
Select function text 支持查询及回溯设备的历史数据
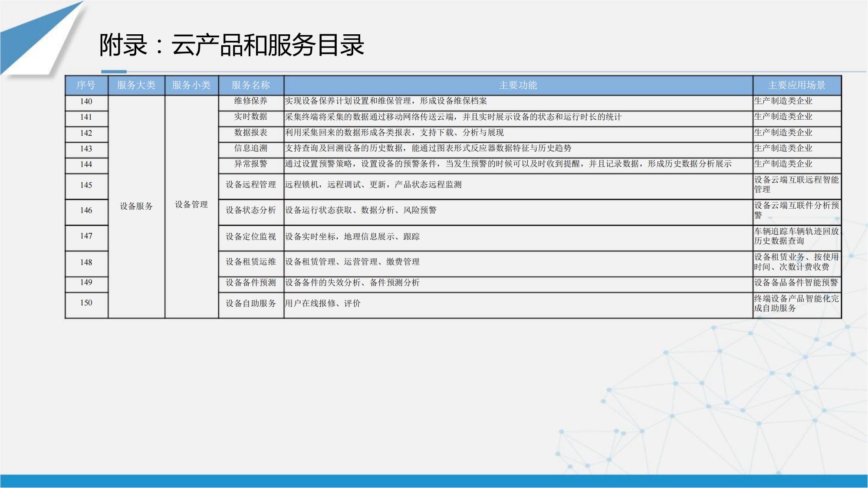[x=344, y=148]
